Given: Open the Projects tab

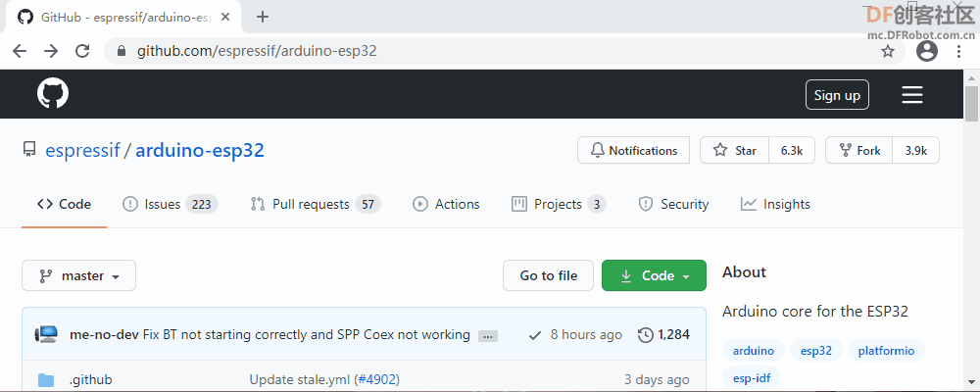Looking at the screenshot, I should pos(559,205).
